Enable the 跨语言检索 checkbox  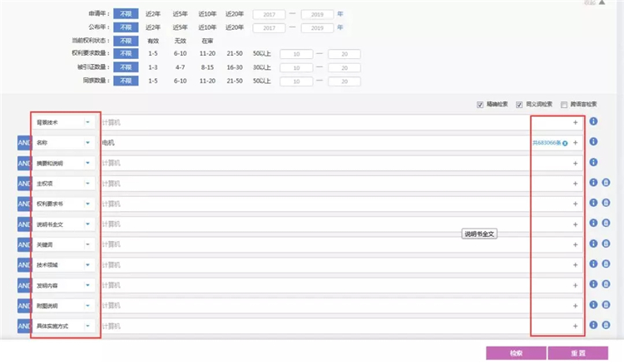[563, 105]
